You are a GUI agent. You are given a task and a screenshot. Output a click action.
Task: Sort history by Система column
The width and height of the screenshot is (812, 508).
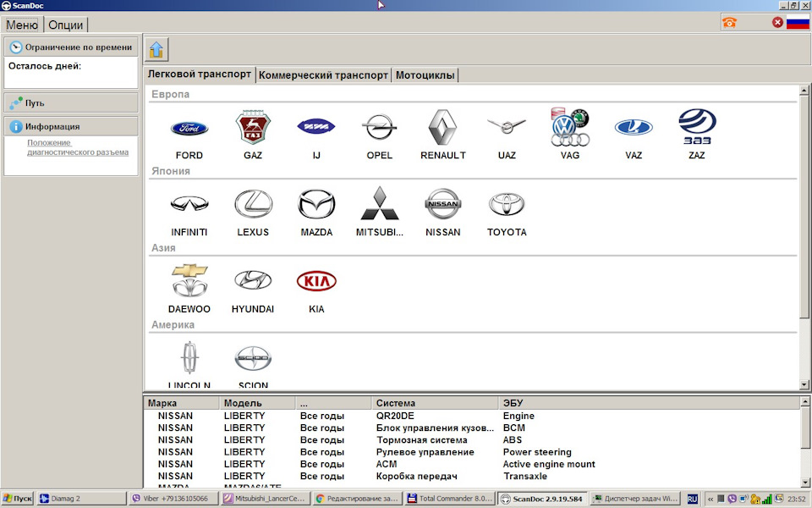[x=435, y=403]
